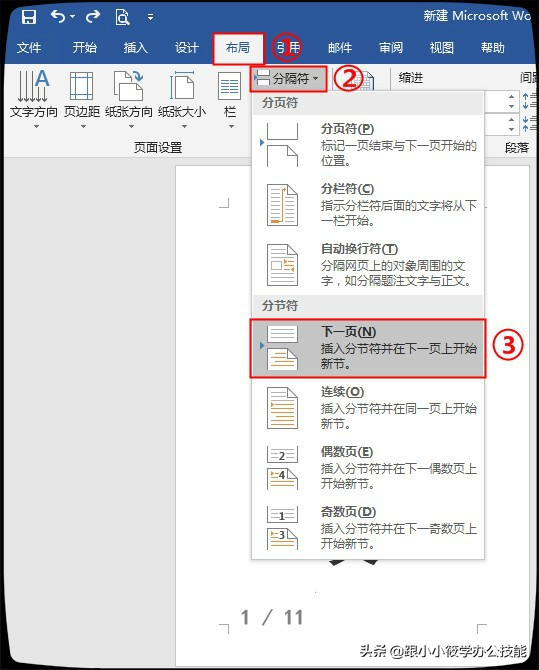Switch to the 设计 tab

186,47
